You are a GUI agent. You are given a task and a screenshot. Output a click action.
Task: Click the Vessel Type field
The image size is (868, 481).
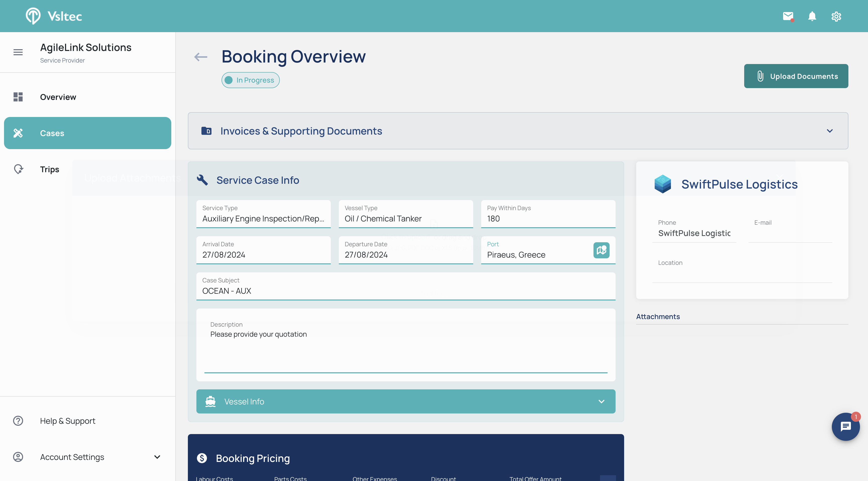click(x=406, y=214)
